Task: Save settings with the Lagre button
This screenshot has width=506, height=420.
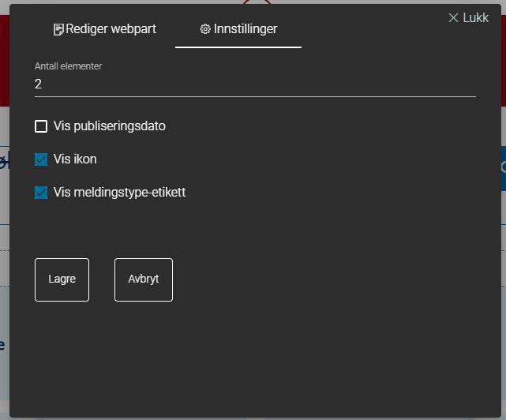Action: tap(62, 280)
